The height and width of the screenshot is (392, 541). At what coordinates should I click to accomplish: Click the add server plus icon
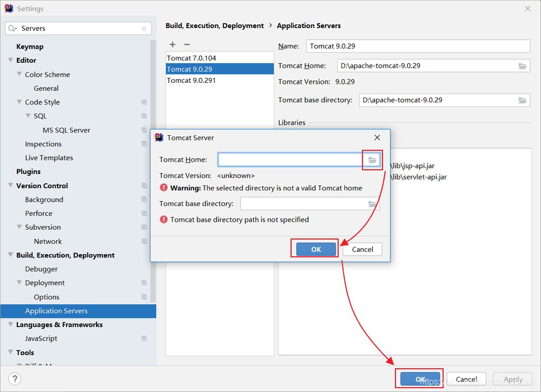point(173,44)
